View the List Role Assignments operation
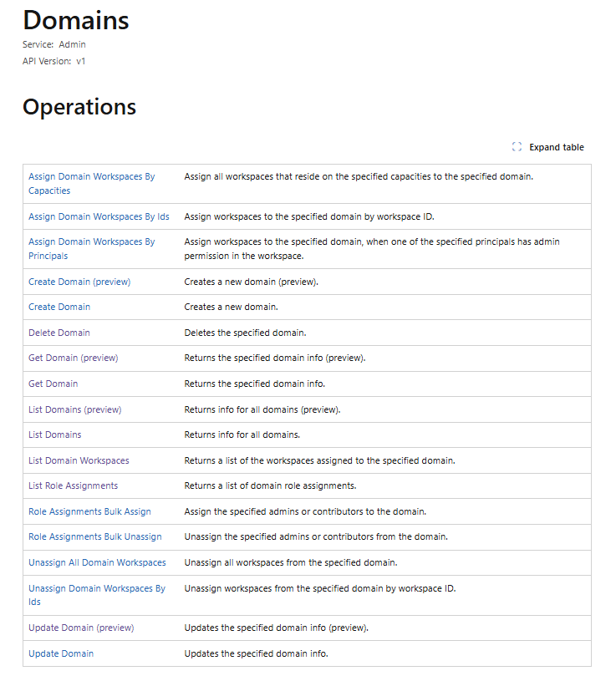Viewport: 616px width, 676px height. [x=74, y=485]
